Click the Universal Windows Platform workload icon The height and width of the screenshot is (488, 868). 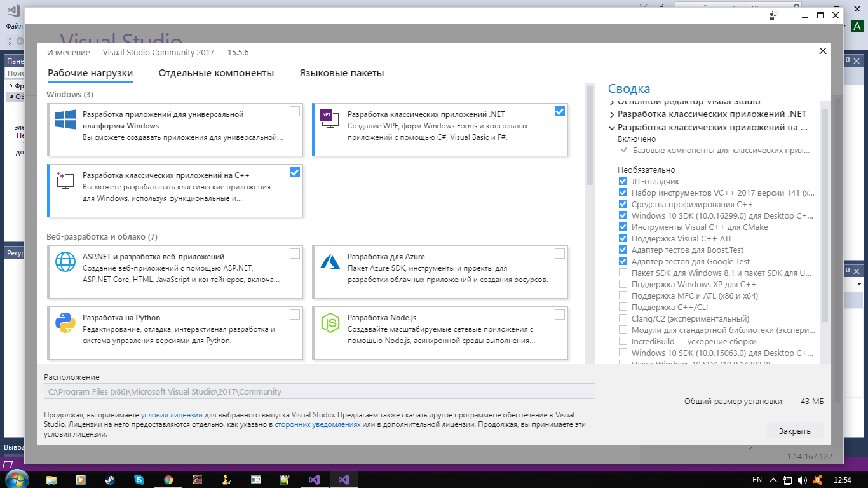(65, 121)
